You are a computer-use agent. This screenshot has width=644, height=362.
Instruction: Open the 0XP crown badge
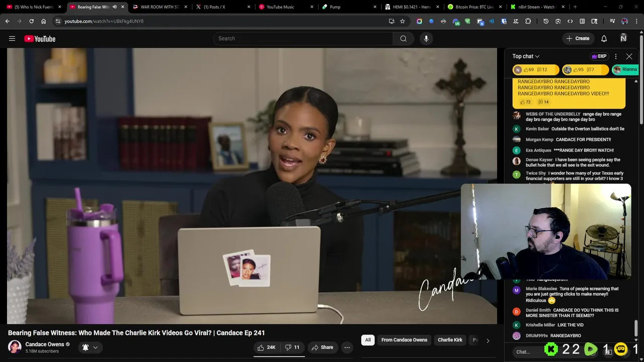pos(599,56)
